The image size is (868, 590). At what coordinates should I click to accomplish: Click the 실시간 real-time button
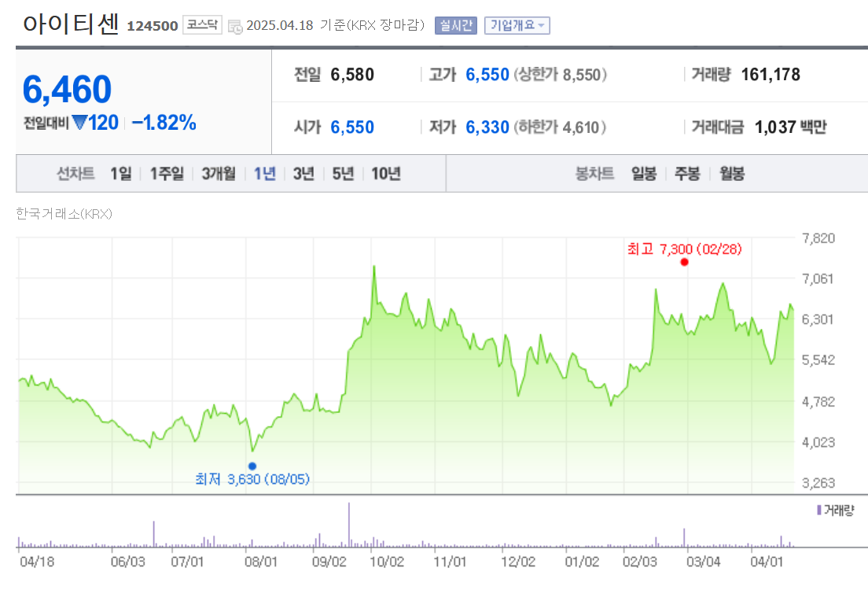(x=455, y=24)
